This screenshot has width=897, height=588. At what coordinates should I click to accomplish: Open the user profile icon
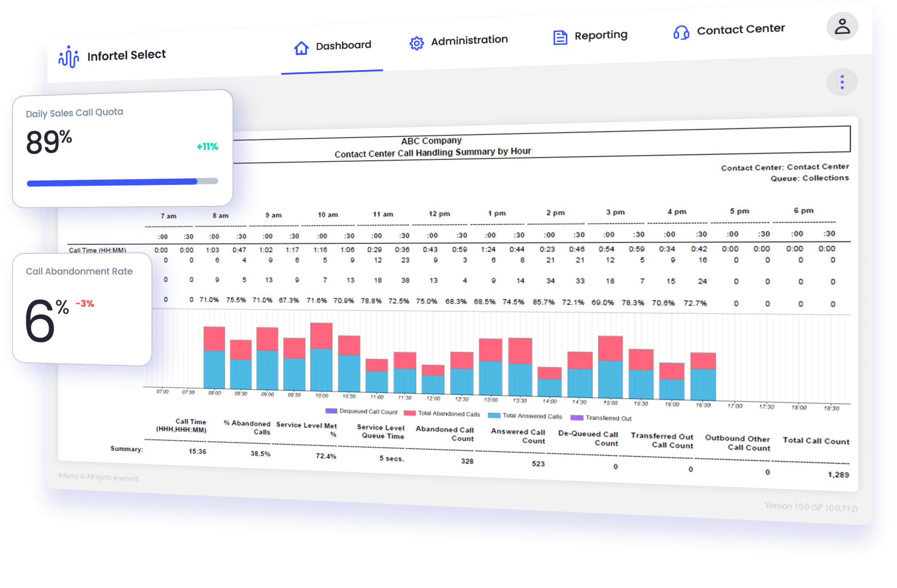click(x=842, y=26)
